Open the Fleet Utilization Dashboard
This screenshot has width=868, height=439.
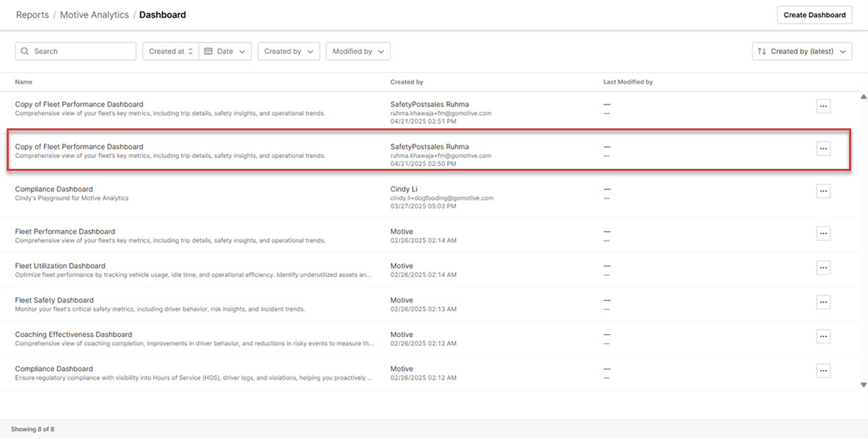(x=60, y=266)
